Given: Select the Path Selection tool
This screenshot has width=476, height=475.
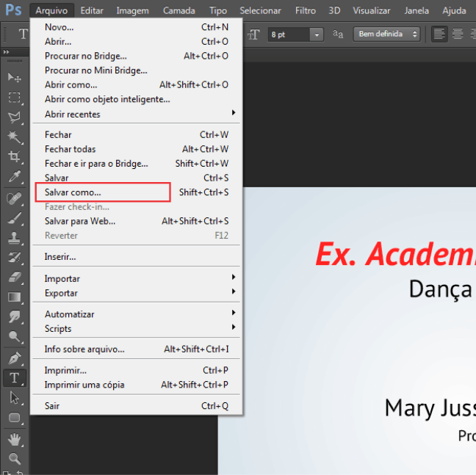Looking at the screenshot, I should pos(14,398).
